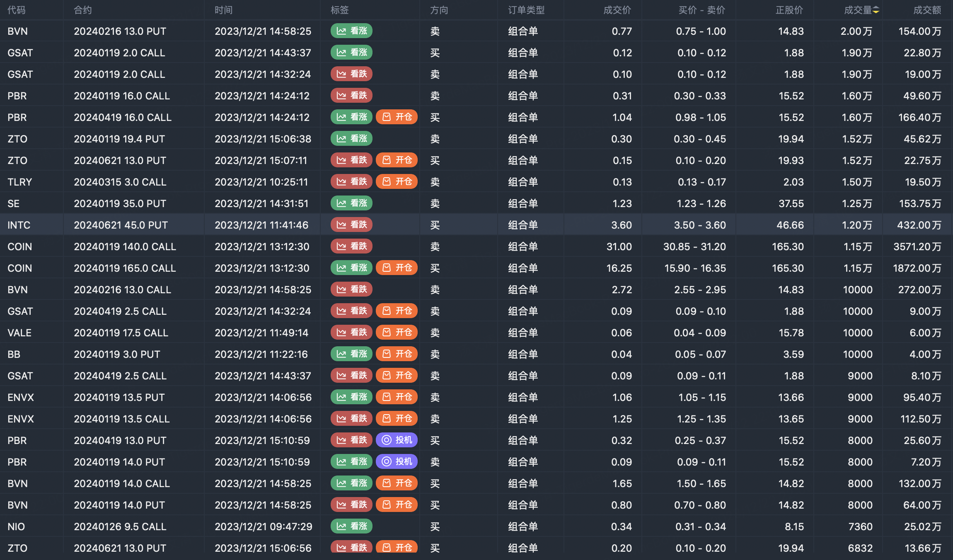Click the 看跌 tag in the INTC row
953x560 pixels.
(x=351, y=225)
